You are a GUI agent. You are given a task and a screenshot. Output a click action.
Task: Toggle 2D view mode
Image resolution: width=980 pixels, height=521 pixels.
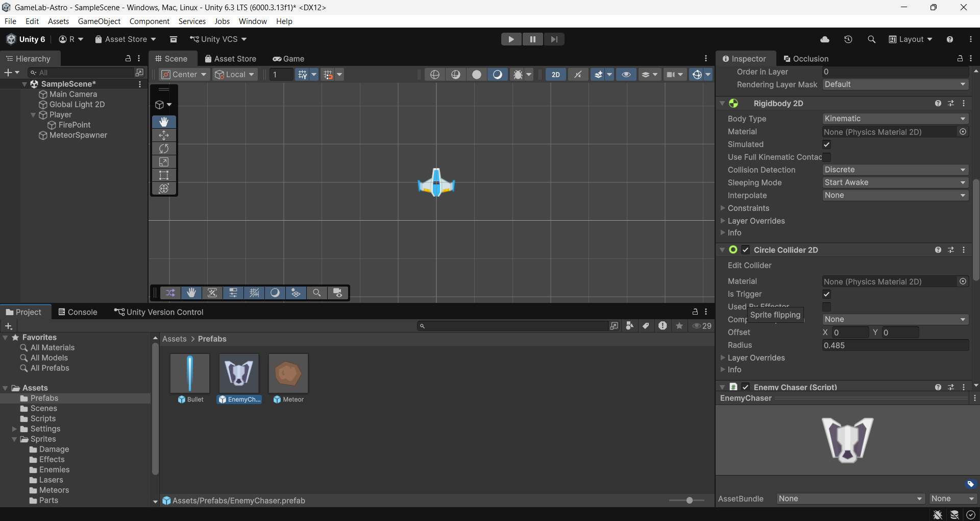point(556,75)
